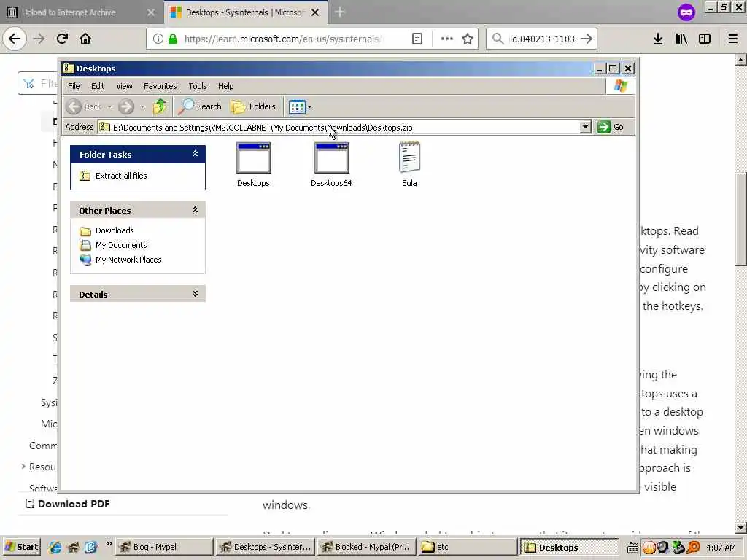Screen dimensions: 747x560
Task: Launch Internet Explorer from quick launch
Action: click(55, 547)
